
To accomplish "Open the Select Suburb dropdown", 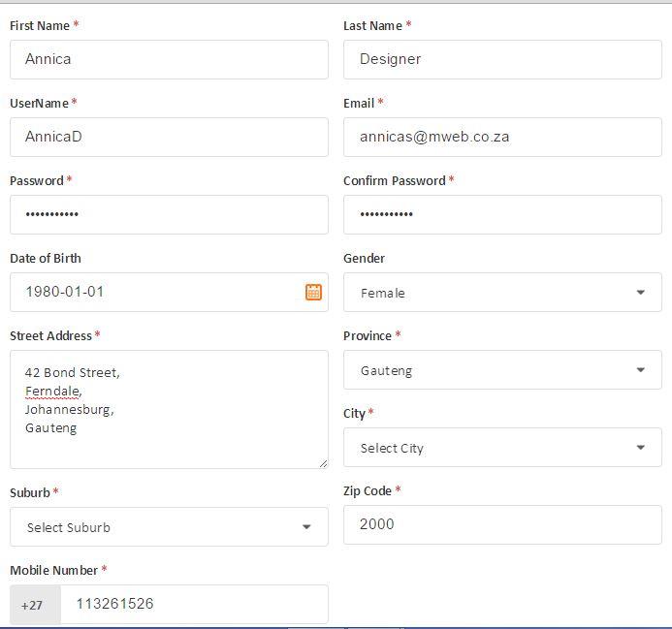I will (169, 527).
